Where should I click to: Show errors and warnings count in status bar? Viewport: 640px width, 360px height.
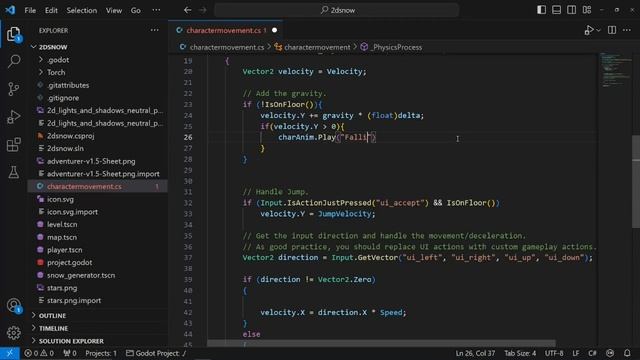pos(39,353)
